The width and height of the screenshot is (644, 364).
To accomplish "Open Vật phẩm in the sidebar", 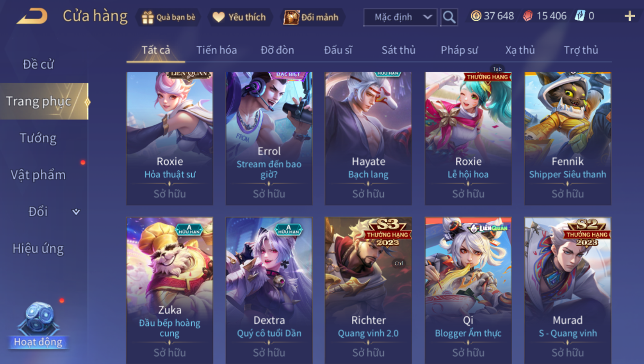I will (x=38, y=175).
